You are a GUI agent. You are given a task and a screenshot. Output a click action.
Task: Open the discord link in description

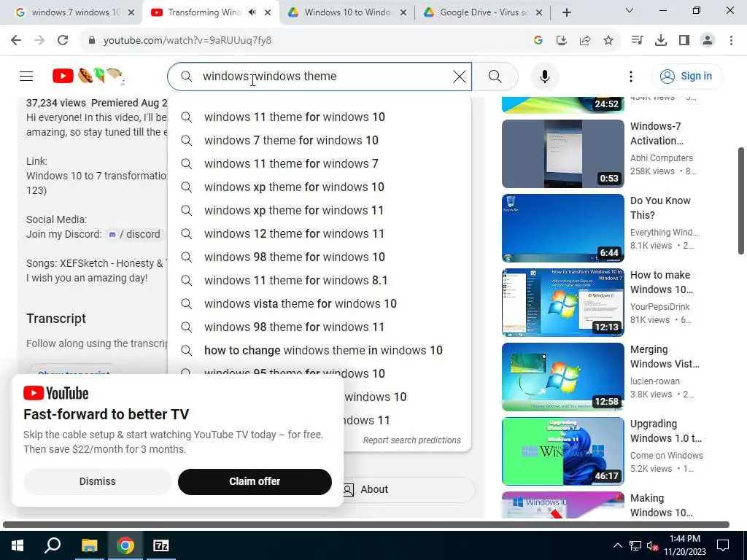134,234
